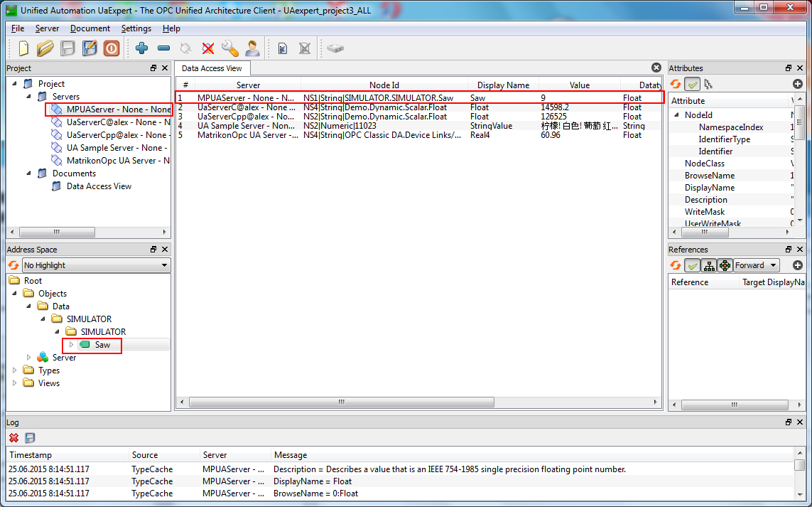Open the Help menu
This screenshot has width=812, height=507.
point(171,28)
